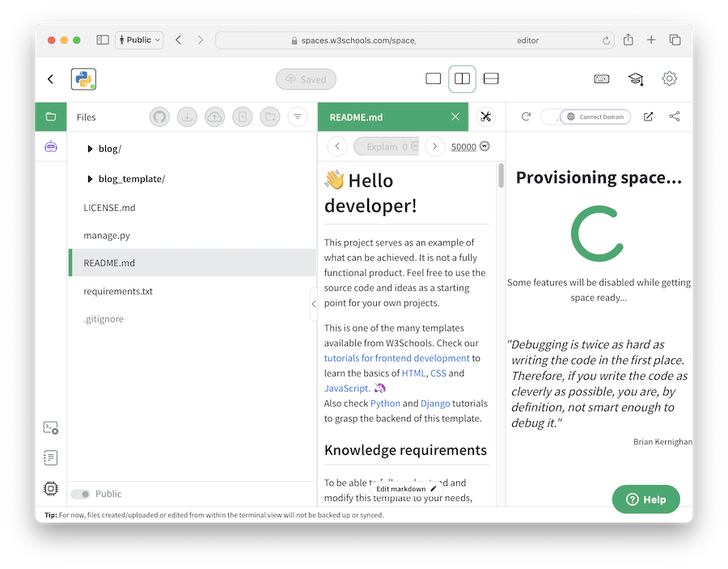The width and height of the screenshot is (728, 569).
Task: Click Edit markdown button
Action: point(406,489)
